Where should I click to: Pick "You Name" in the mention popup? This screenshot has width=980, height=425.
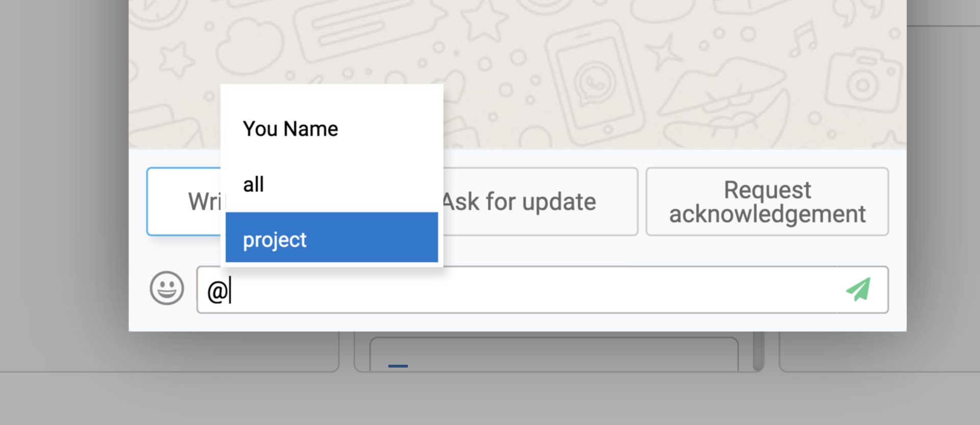coord(332,129)
